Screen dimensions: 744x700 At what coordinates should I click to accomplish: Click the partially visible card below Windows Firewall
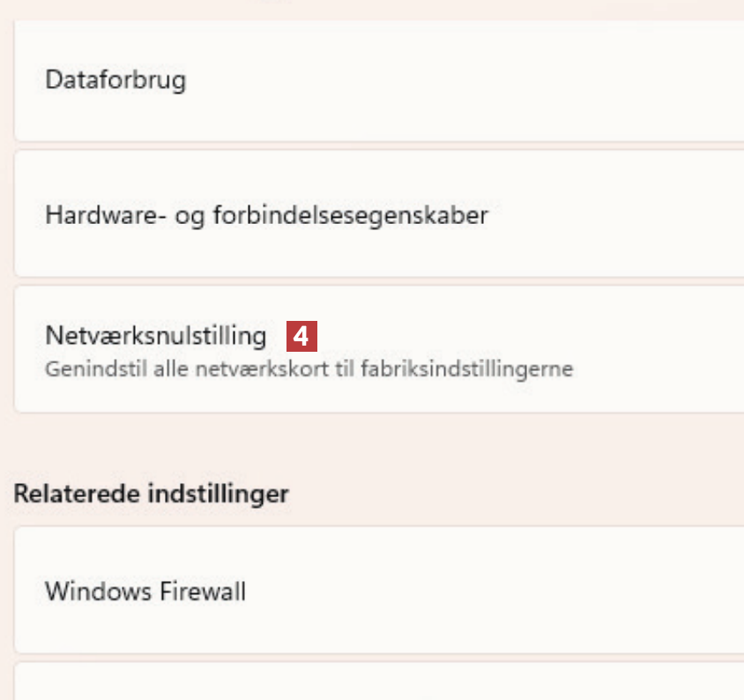tap(379, 683)
